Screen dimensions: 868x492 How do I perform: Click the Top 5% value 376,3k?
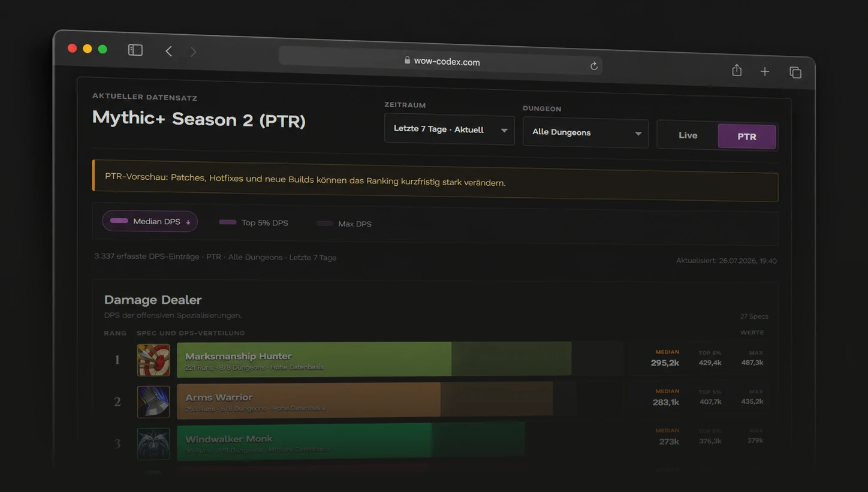710,441
